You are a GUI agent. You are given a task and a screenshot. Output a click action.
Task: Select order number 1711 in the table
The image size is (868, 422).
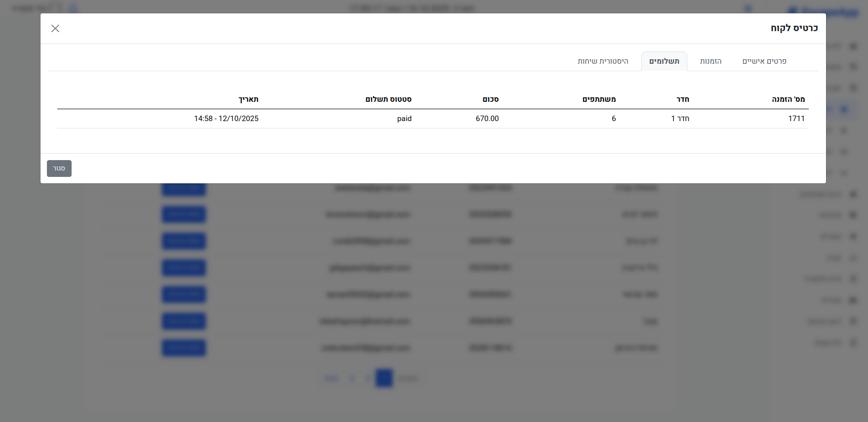tap(796, 119)
